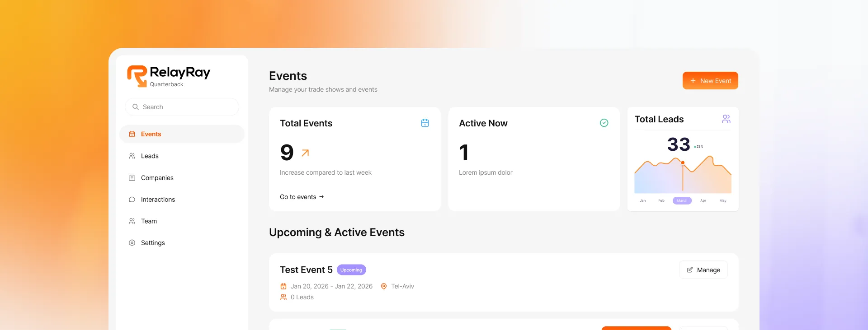Click the Lorem ipsum dolor text
The image size is (868, 330).
pos(486,172)
